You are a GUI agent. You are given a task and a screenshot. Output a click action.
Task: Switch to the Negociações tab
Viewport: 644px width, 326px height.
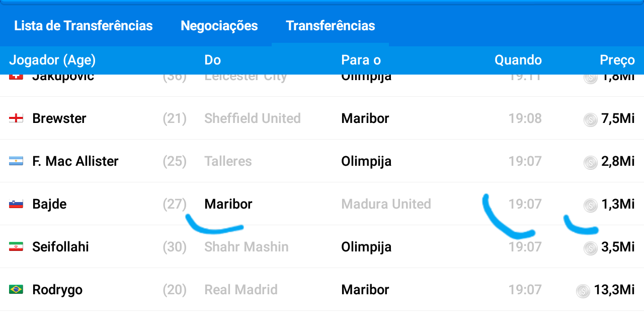[x=219, y=26]
